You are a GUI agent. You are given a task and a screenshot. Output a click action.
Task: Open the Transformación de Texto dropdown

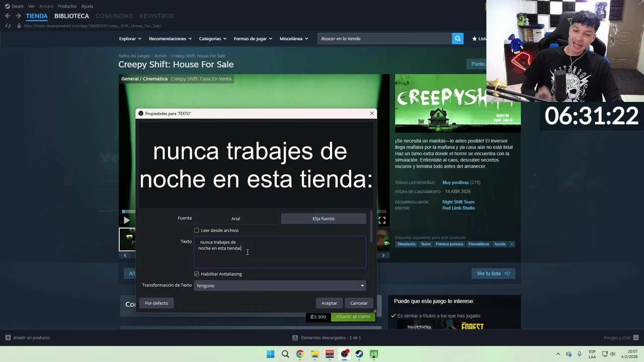click(280, 286)
